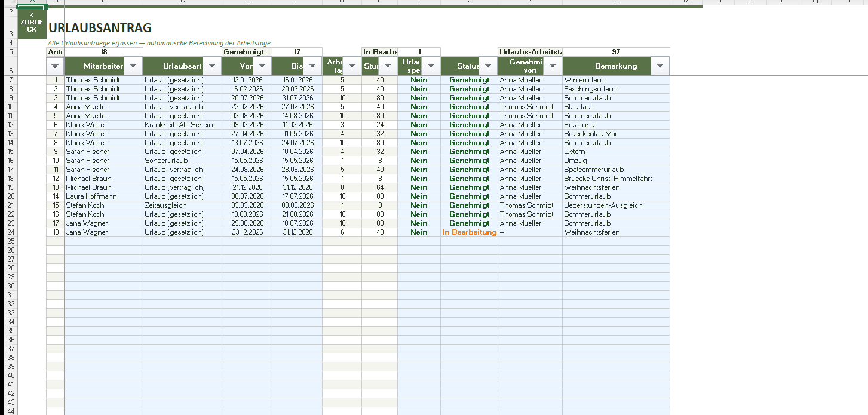Click the URLAUBSANTRAG title cell

pos(100,28)
